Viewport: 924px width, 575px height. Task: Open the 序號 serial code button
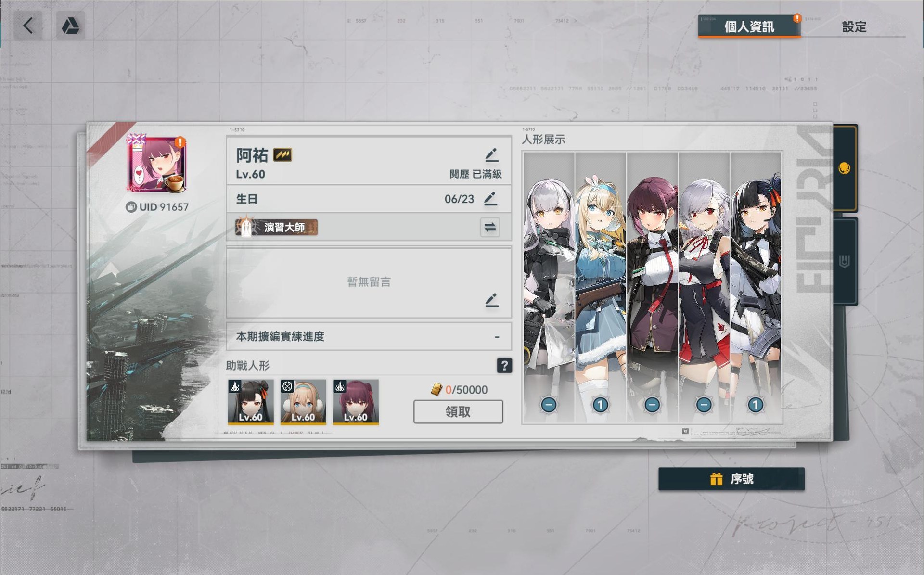pyautogui.click(x=731, y=479)
